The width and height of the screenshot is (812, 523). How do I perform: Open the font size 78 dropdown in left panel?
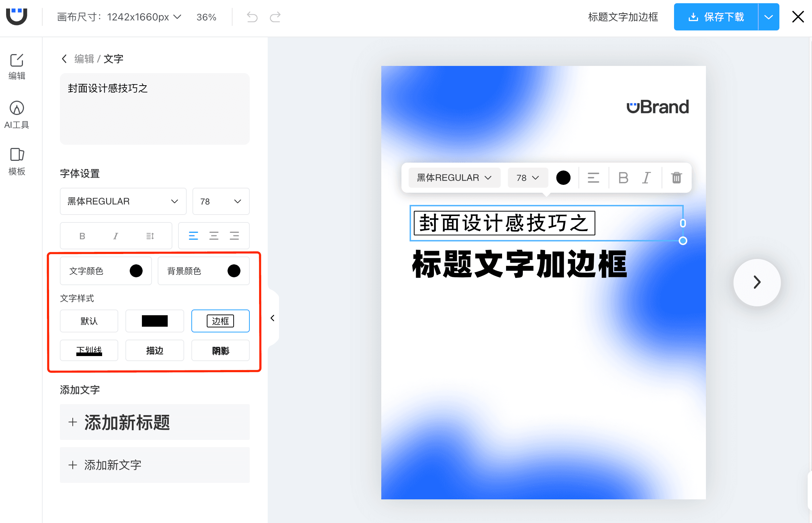221,201
